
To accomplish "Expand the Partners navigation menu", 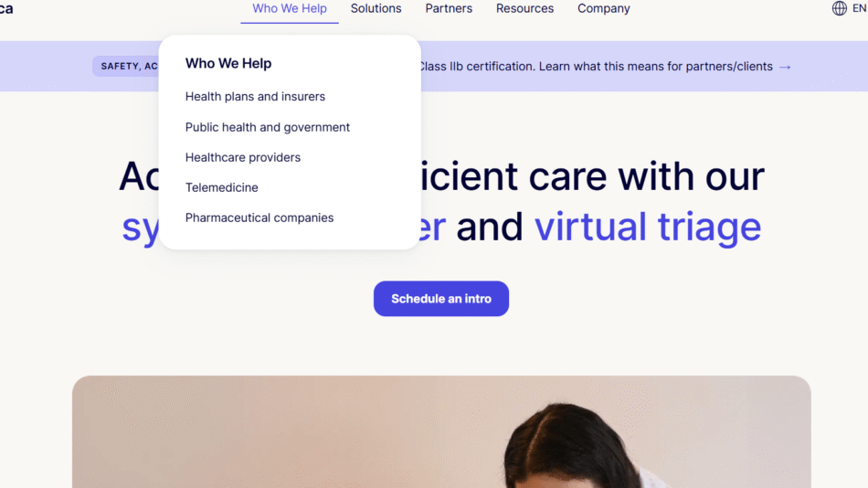I will [449, 9].
